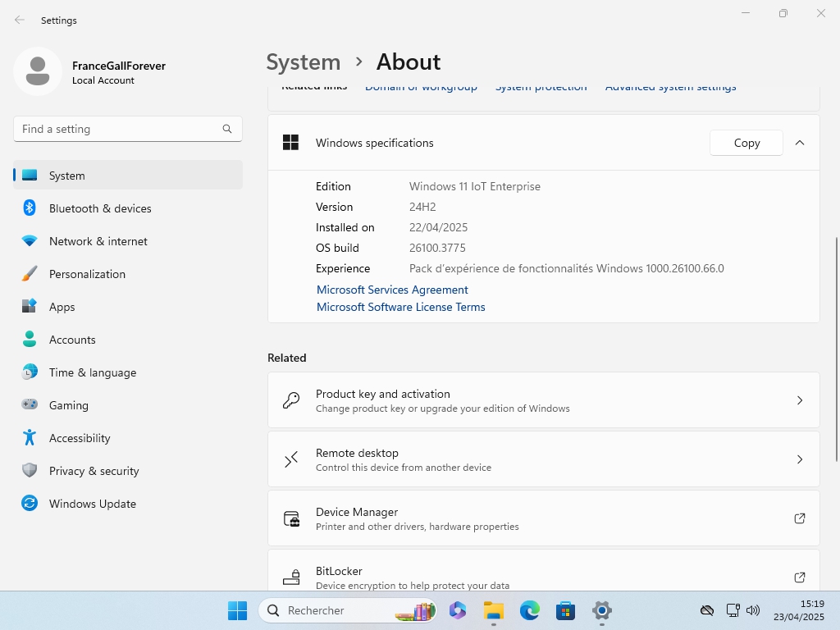The image size is (840, 630).
Task: Click the Windows Update icon
Action: [30, 504]
